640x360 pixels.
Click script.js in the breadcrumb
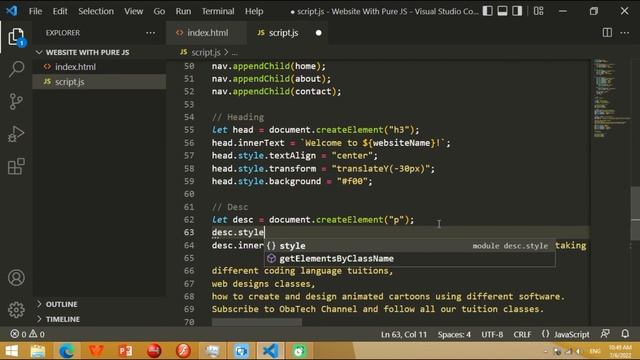point(205,52)
